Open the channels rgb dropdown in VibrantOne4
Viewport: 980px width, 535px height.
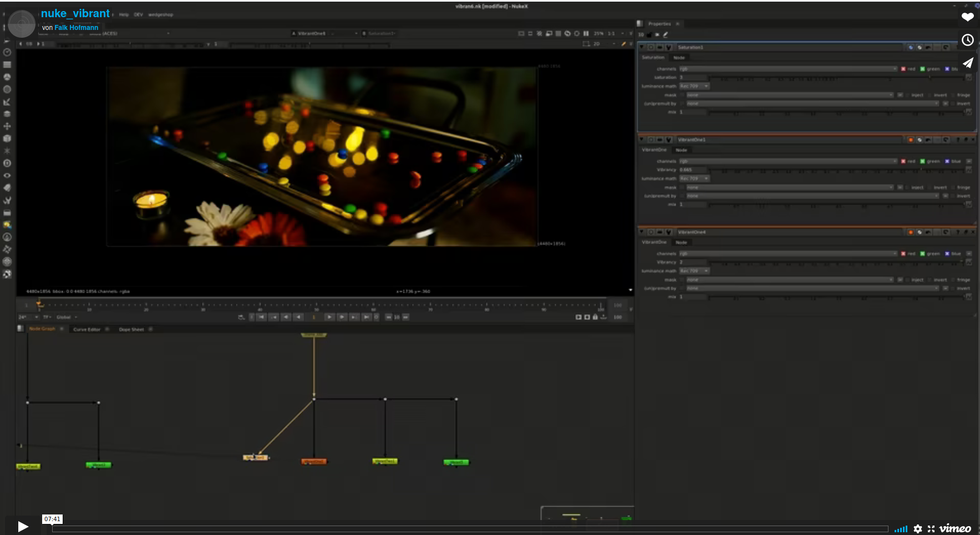click(788, 253)
